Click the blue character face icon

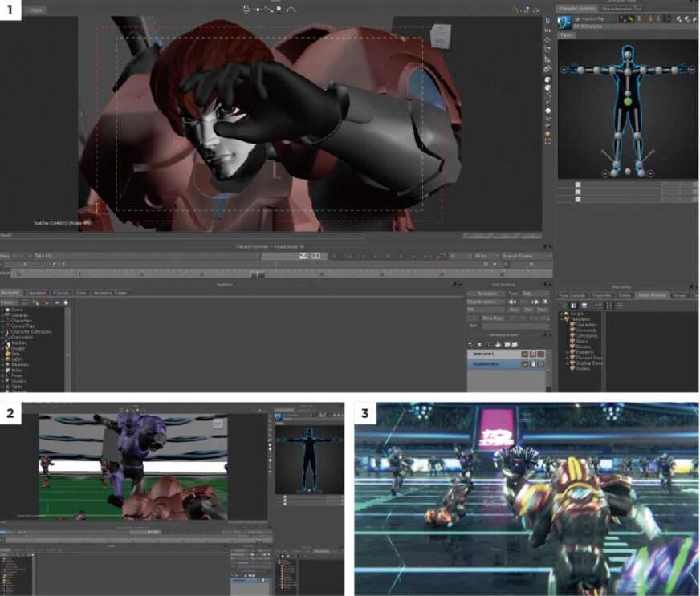564,22
